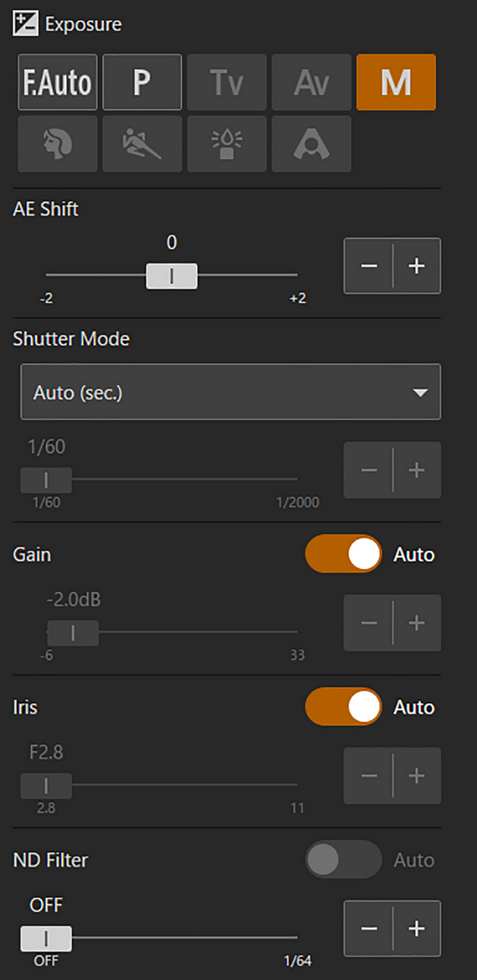Switch to P exposure mode
The image size is (477, 980).
142,82
